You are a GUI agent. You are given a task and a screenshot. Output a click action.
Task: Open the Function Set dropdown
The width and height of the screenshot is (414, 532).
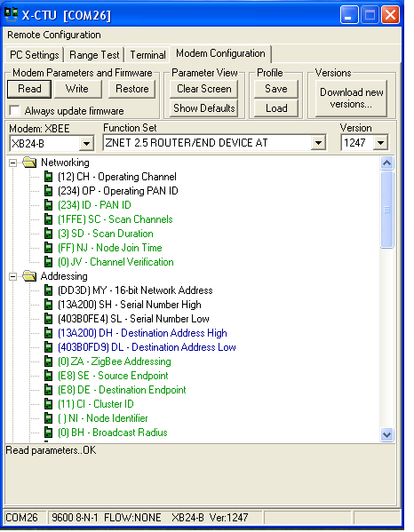coord(318,143)
